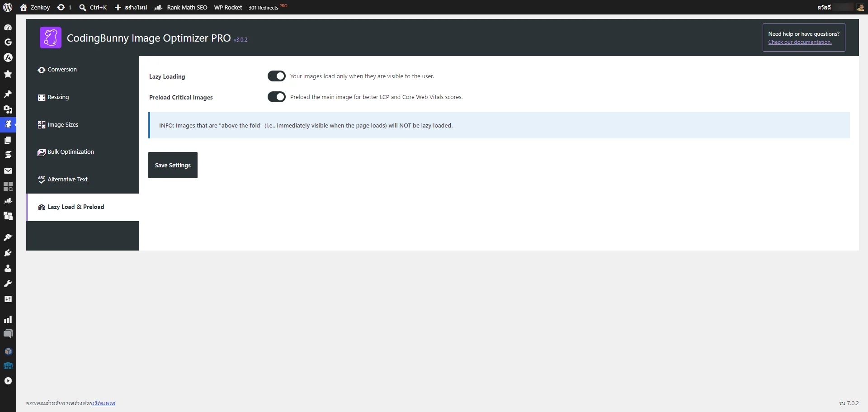Open the bar chart stats icon in sidebar
868x412 pixels.
(x=8, y=319)
